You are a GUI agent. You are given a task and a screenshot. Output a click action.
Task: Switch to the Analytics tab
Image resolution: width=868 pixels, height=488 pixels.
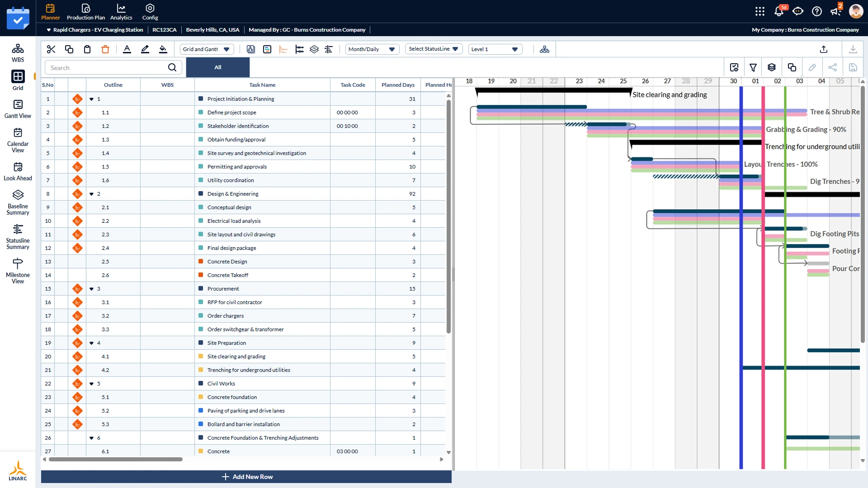pyautogui.click(x=121, y=12)
